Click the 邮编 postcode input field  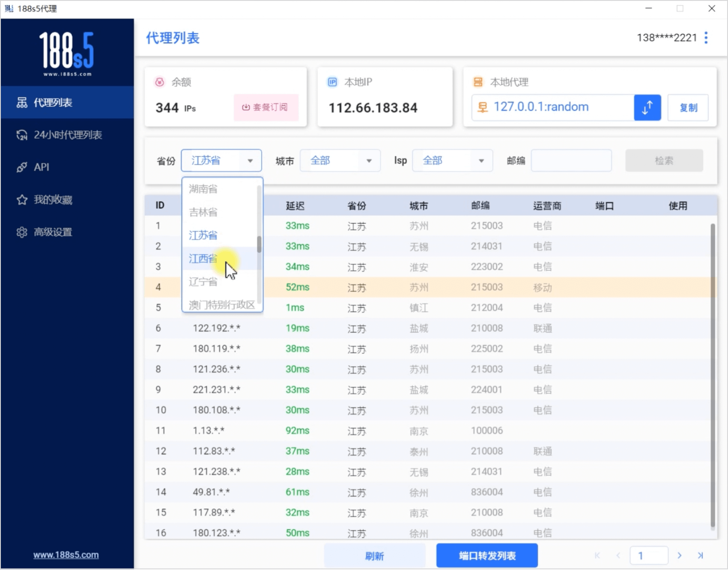pyautogui.click(x=571, y=160)
